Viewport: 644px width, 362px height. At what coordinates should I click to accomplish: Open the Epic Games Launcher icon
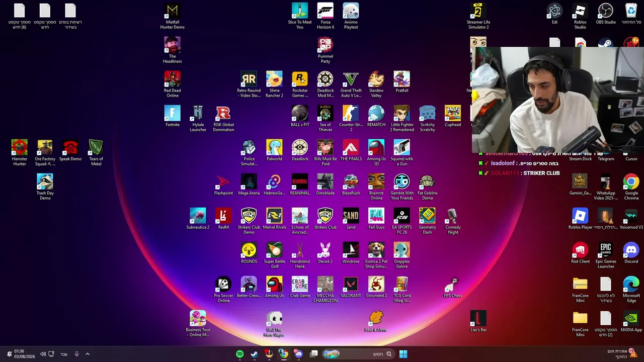(606, 255)
